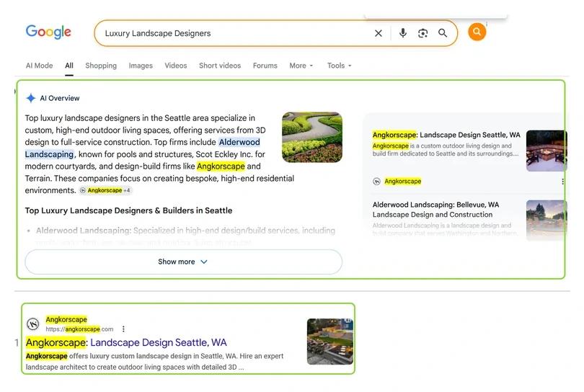The image size is (584, 392).
Task: Click the Alderwood Landscaping bullet point text
Action: (x=185, y=231)
